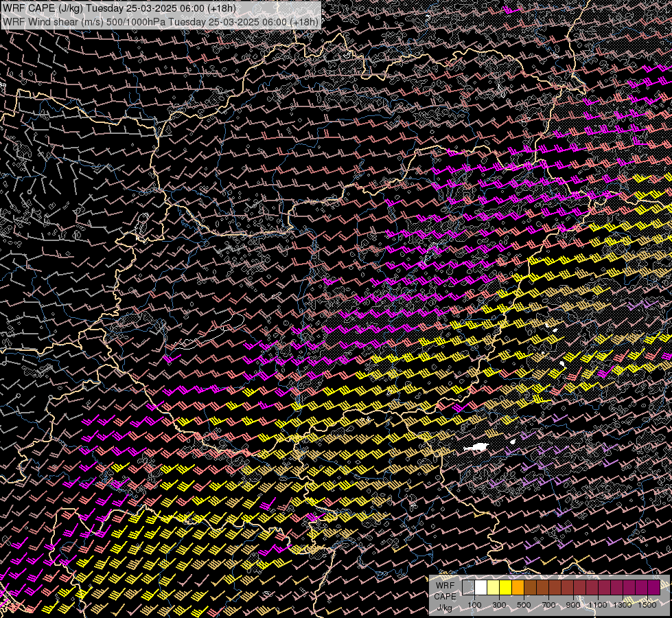Click the J/kg unit label in the legend
This screenshot has height=618, width=672.
point(444,608)
